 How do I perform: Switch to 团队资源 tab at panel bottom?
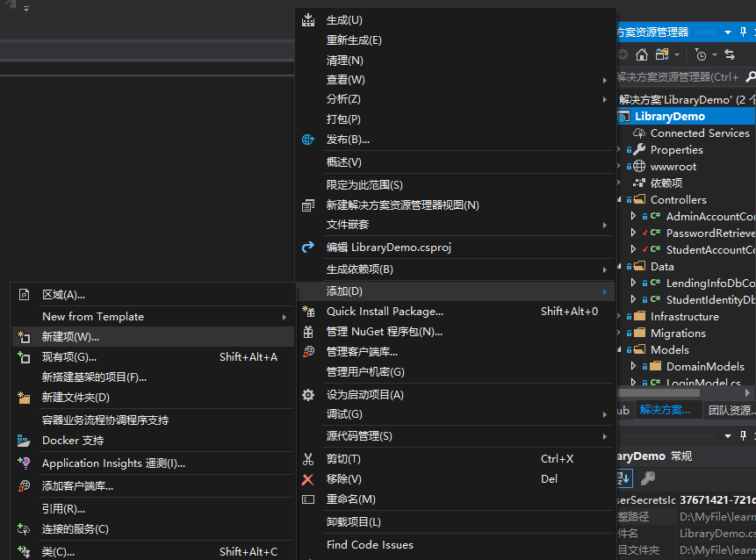click(x=731, y=410)
